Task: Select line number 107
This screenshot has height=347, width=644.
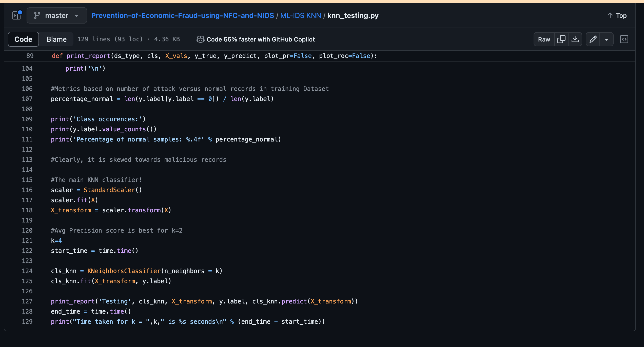Action: (27, 99)
